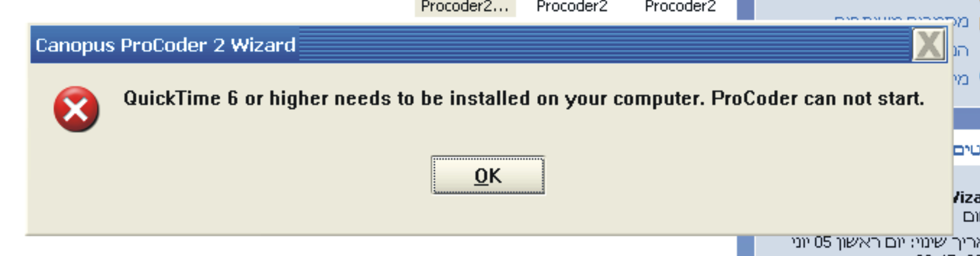Click OK to dismiss the QuickTime error
The width and height of the screenshot is (980, 256).
(488, 175)
